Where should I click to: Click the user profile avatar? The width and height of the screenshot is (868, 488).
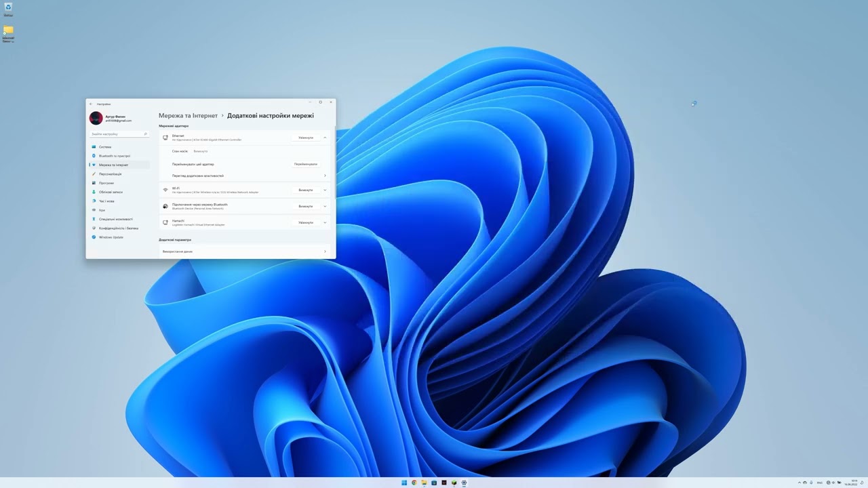(96, 118)
